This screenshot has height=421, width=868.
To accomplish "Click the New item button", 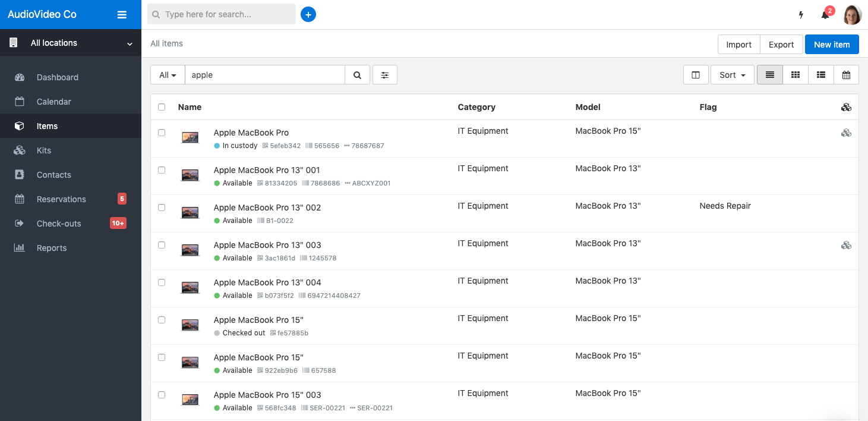I will point(832,45).
